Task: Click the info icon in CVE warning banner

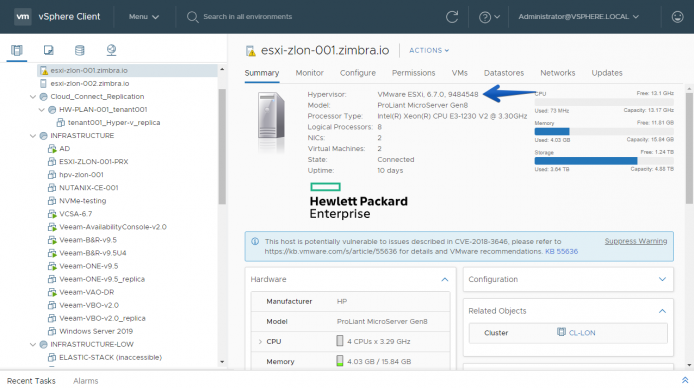Action: [255, 242]
